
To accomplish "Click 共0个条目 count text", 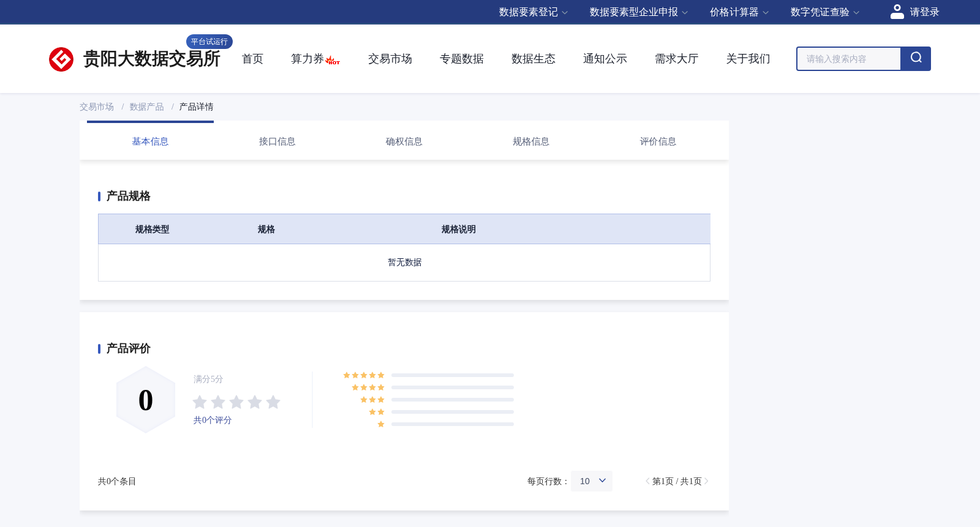I will [x=117, y=481].
